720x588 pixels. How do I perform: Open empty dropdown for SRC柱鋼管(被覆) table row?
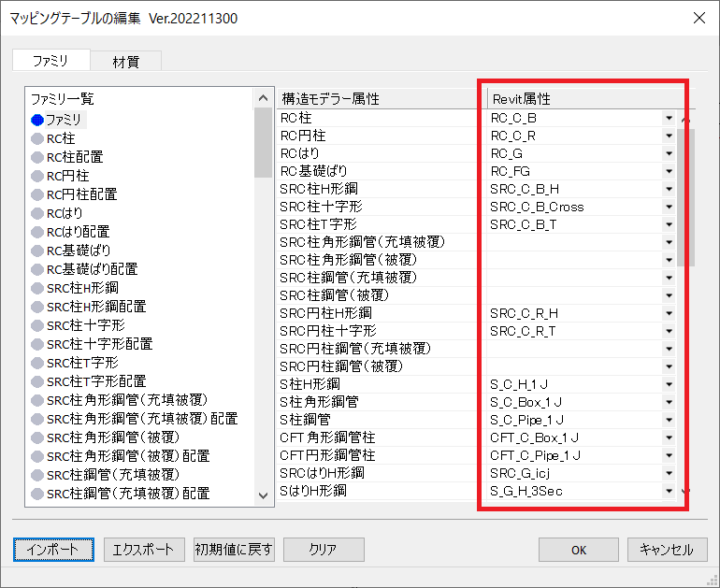669,295
